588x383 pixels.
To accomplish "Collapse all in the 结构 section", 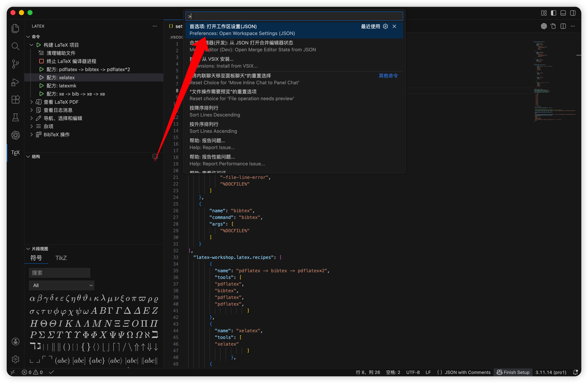I will [155, 156].
